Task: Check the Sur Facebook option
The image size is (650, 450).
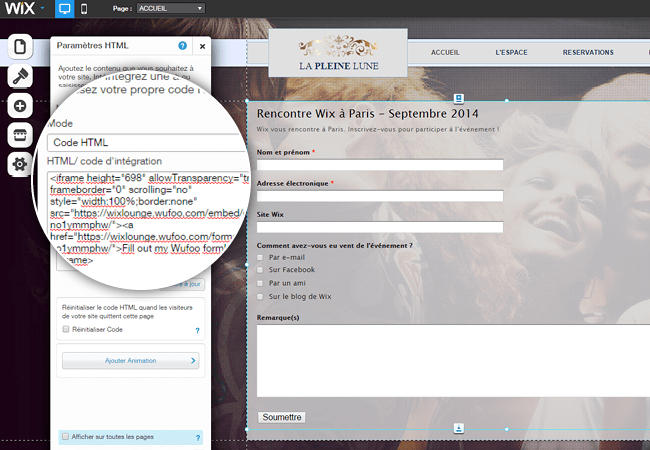Action: point(260,270)
